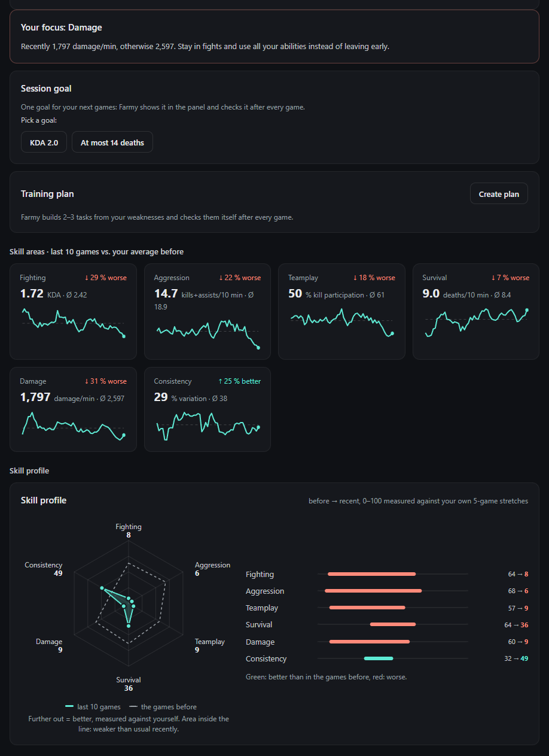The width and height of the screenshot is (549, 756).
Task: Open the Teamplay skill card
Action: click(x=341, y=311)
